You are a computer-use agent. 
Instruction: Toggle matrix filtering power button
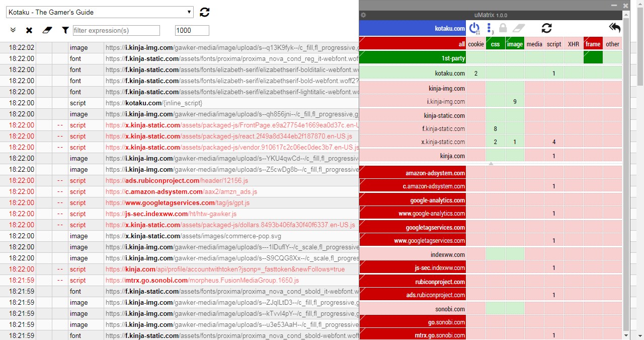click(474, 28)
